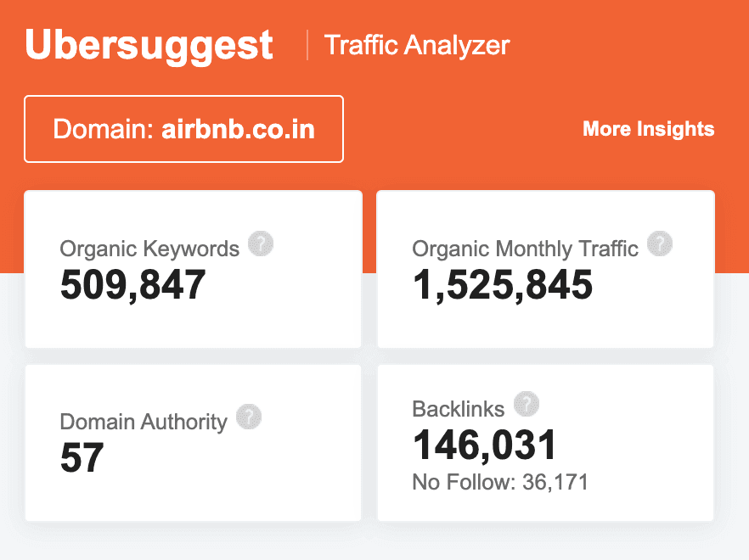Image resolution: width=749 pixels, height=560 pixels.
Task: Select the Ubersuggest logo
Action: click(x=149, y=46)
